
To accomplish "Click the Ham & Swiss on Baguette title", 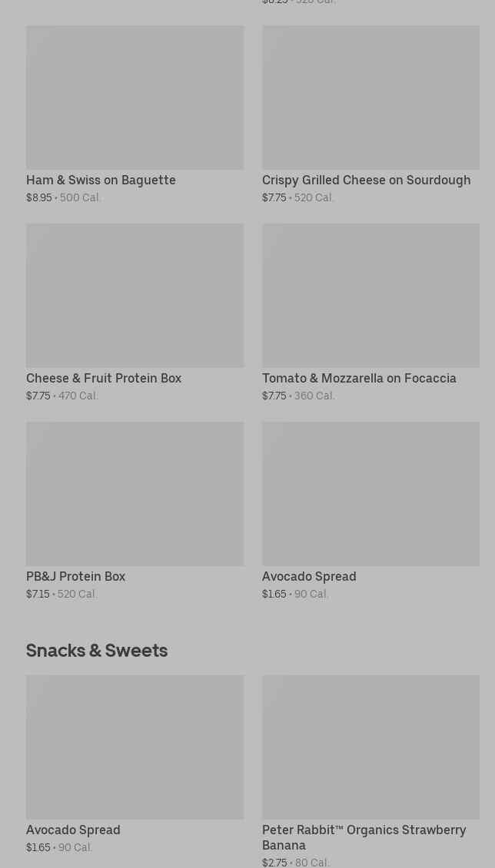I will tap(101, 181).
